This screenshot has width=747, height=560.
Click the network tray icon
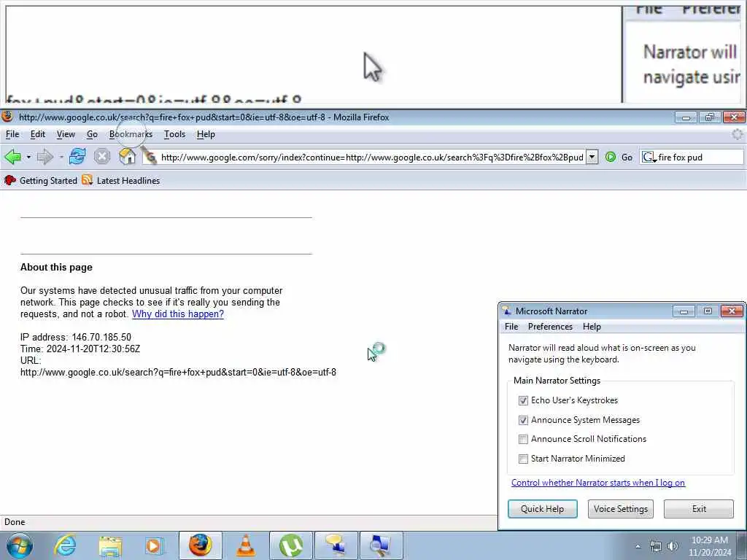[x=656, y=546]
